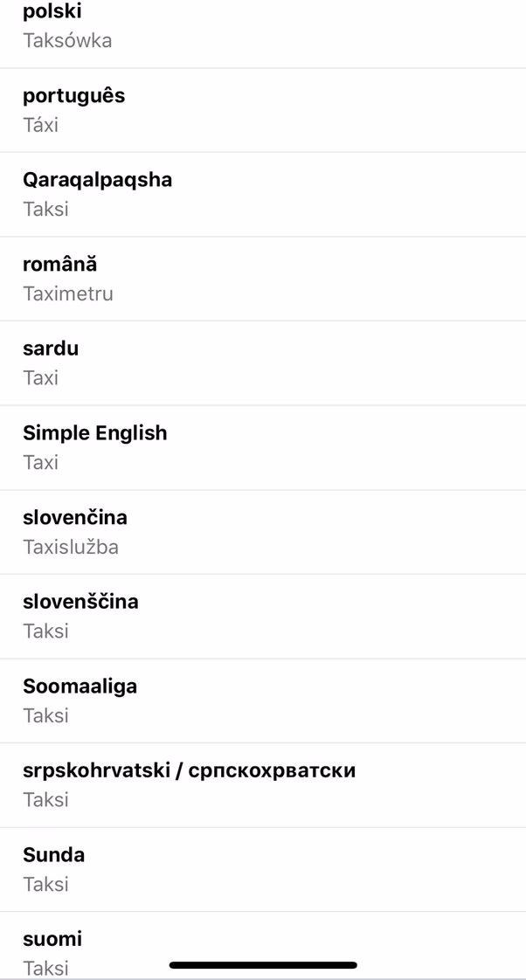Click the bold suomi language label
Viewport: 526px width, 980px height.
click(x=51, y=939)
